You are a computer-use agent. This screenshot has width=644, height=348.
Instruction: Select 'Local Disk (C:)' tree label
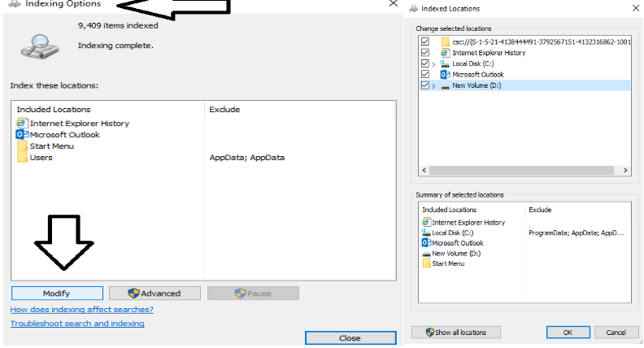(472, 63)
